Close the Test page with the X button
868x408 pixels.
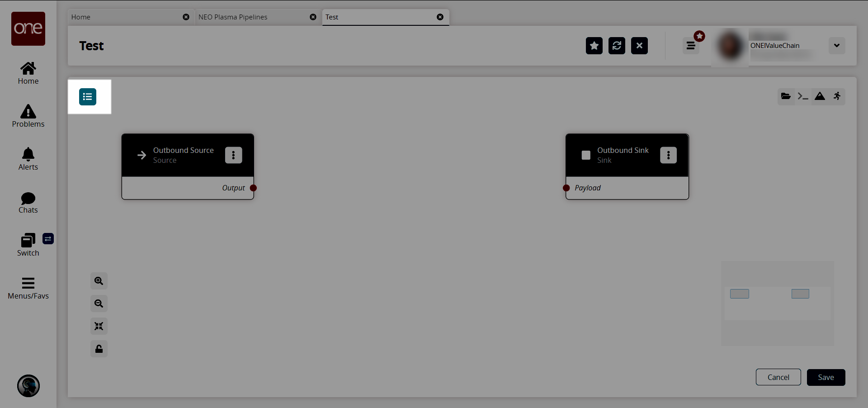pos(640,46)
